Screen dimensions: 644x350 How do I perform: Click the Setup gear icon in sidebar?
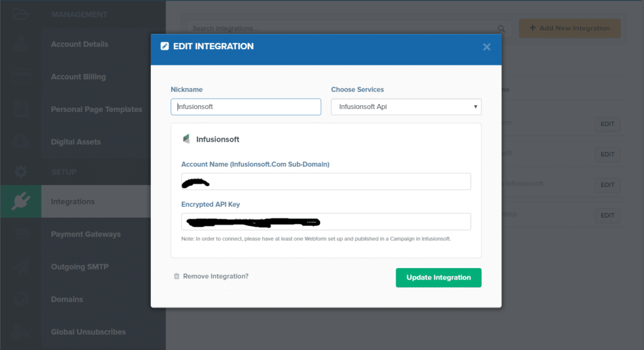click(20, 171)
